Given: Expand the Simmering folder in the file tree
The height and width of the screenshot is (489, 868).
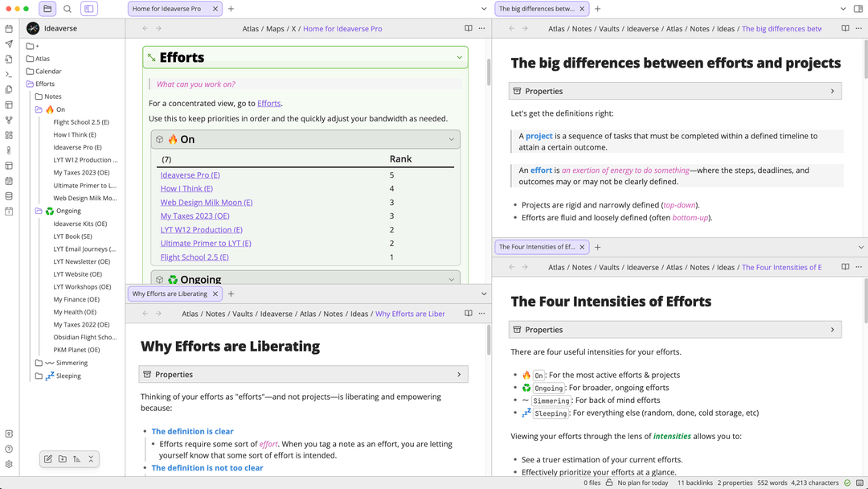Looking at the screenshot, I should pyautogui.click(x=39, y=363).
